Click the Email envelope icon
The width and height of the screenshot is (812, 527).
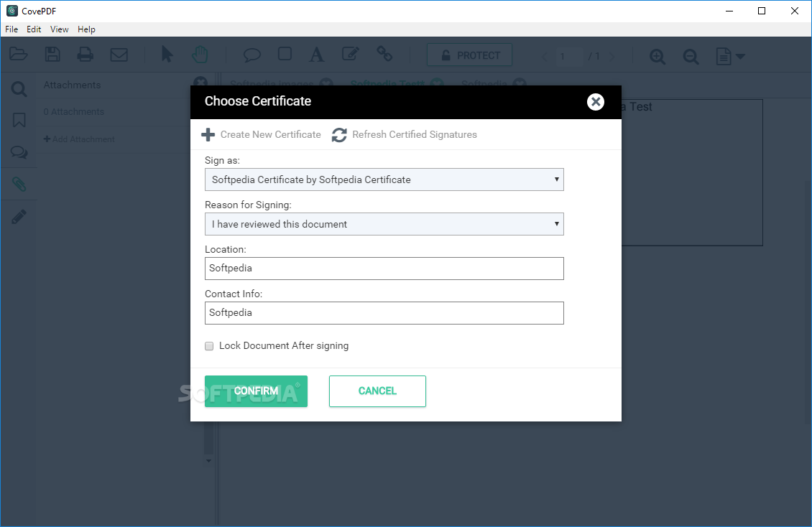tap(119, 55)
